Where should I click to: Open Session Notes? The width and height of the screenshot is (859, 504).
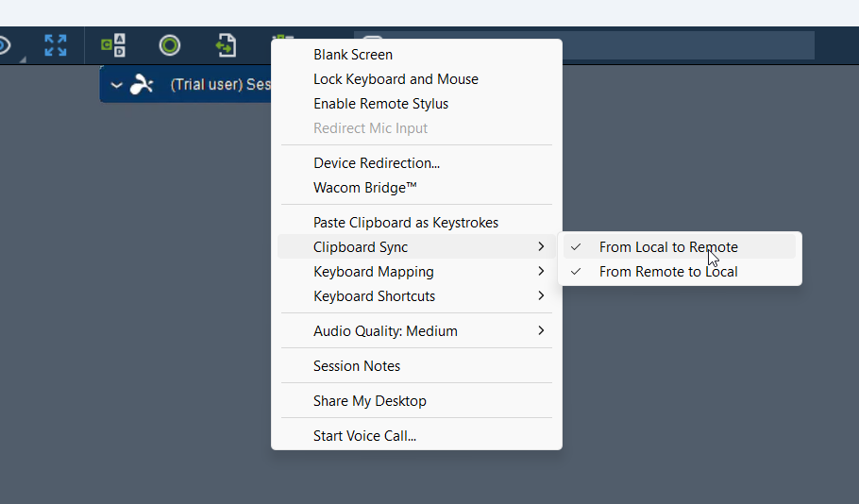[416, 366]
